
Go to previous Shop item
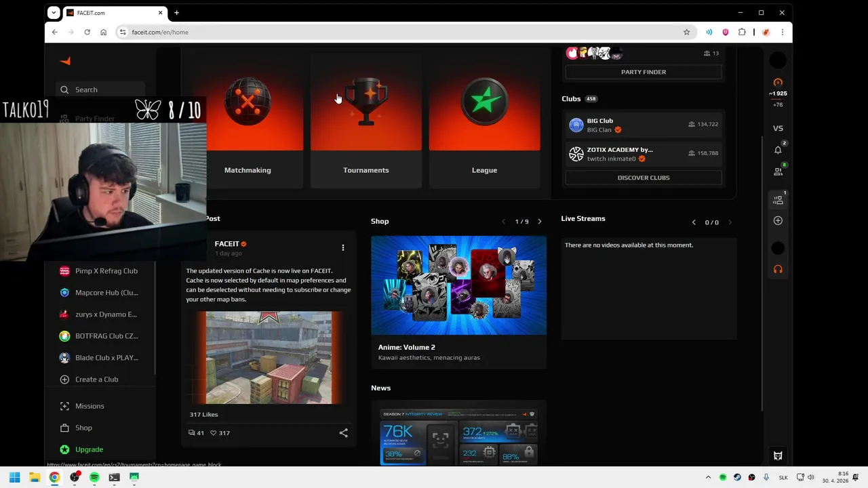(x=503, y=222)
